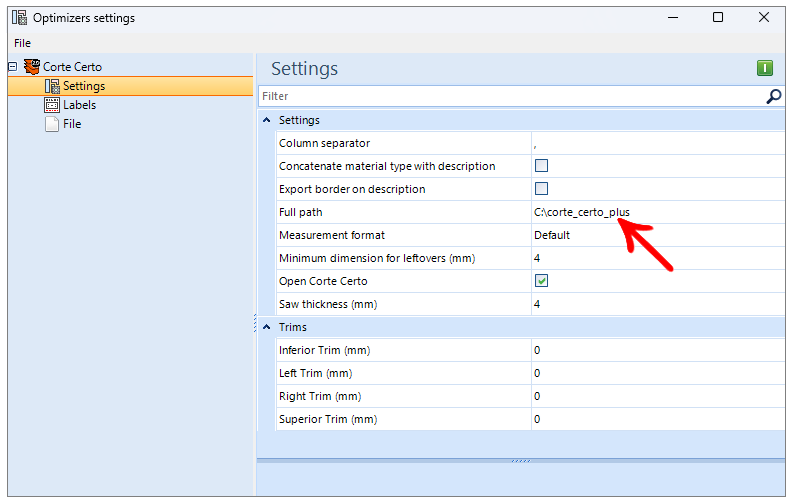Screen dimensions: 790x501
Task: Open the File menu
Action: pyautogui.click(x=22, y=43)
